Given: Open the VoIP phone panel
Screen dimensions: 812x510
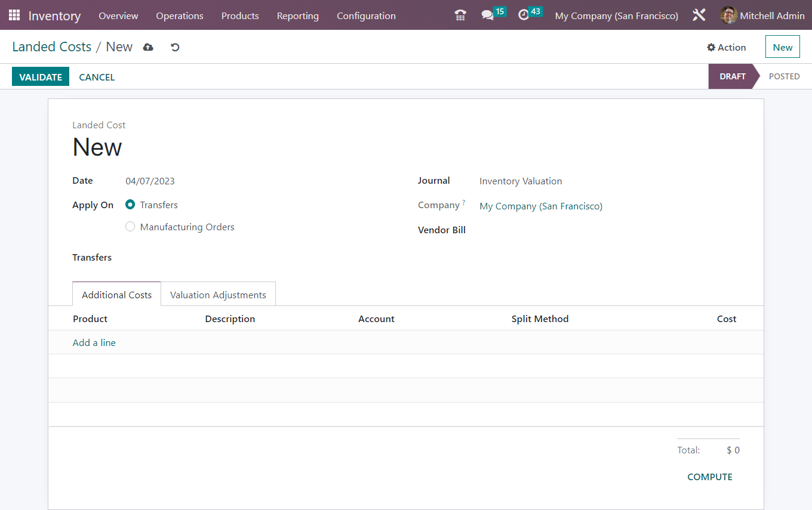Looking at the screenshot, I should click(460, 15).
